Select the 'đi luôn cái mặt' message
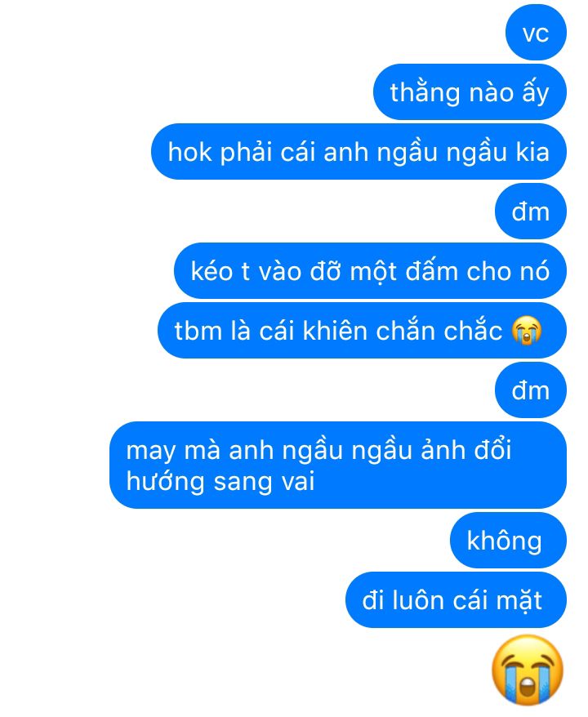Viewport: 588px width, 717px height. [456, 600]
